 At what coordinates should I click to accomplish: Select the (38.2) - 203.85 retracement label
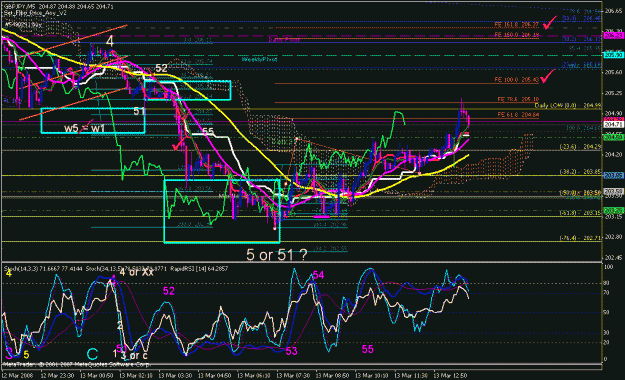click(x=580, y=172)
